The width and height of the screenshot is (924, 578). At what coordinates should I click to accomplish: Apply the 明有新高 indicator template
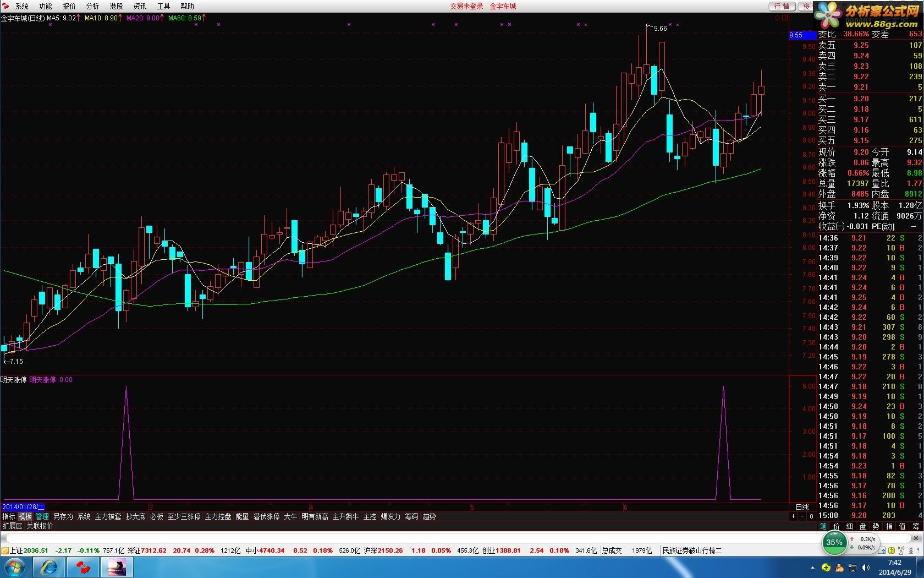coord(315,516)
